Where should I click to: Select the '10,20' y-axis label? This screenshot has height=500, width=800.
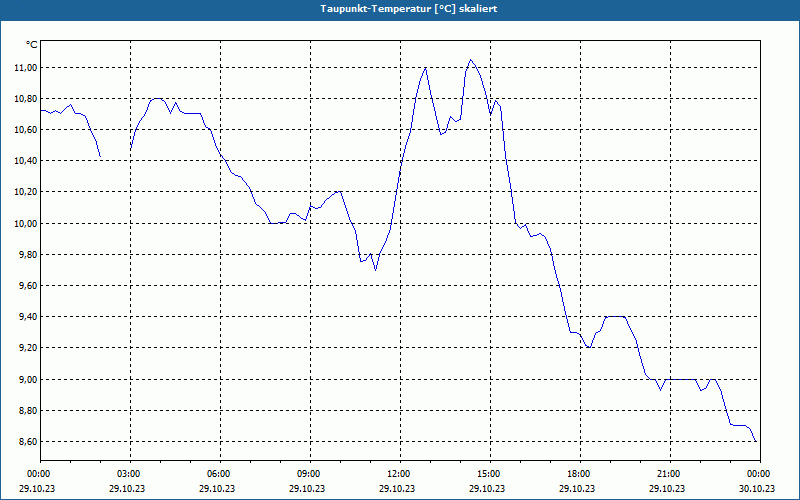pyautogui.click(x=27, y=192)
